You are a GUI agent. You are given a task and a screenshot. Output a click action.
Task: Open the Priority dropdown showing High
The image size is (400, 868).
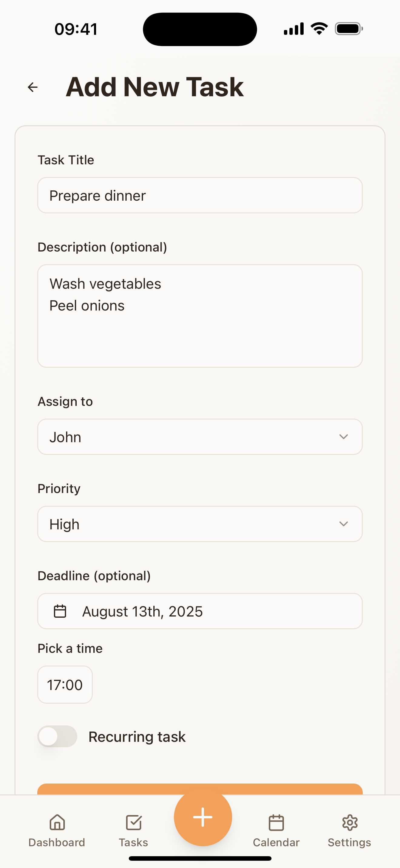coord(200,524)
